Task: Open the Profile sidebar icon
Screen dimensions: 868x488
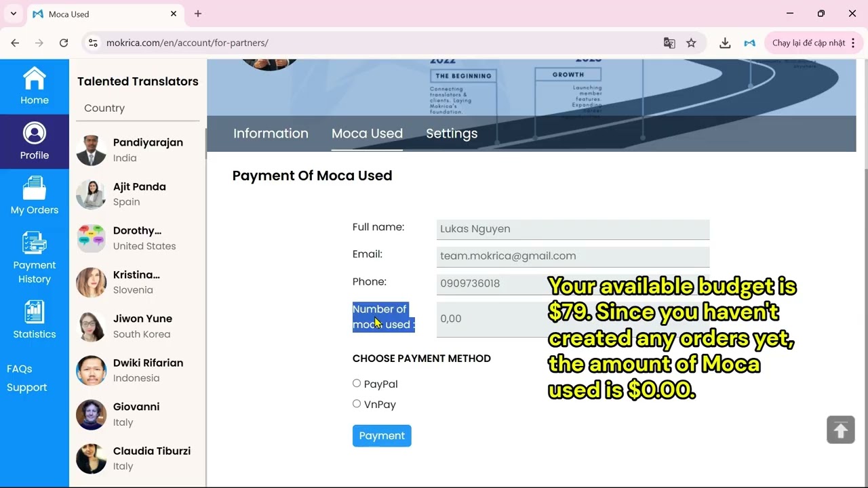Action: tap(34, 133)
